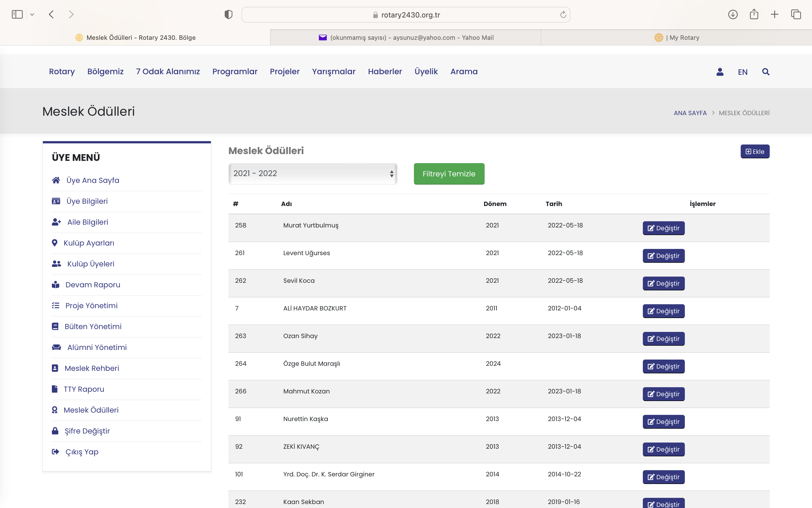
Task: Click the Kulüp Üyeleri group icon
Action: coord(56,264)
